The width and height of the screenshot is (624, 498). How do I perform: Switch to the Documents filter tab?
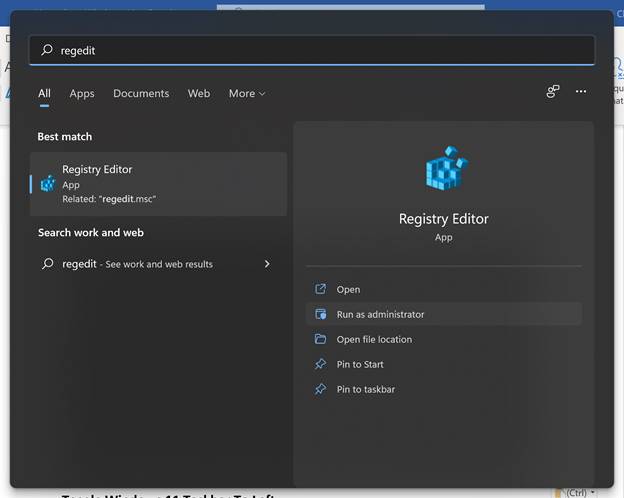(141, 94)
